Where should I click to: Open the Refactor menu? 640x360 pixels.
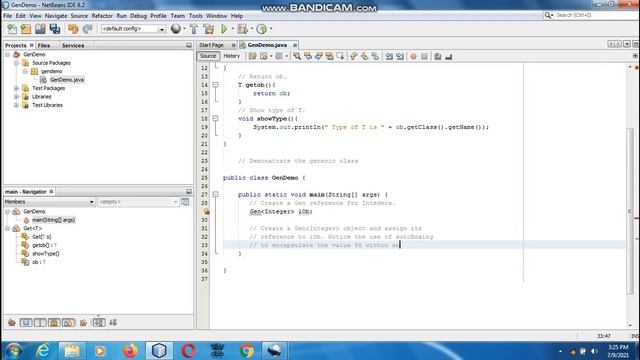[102, 16]
